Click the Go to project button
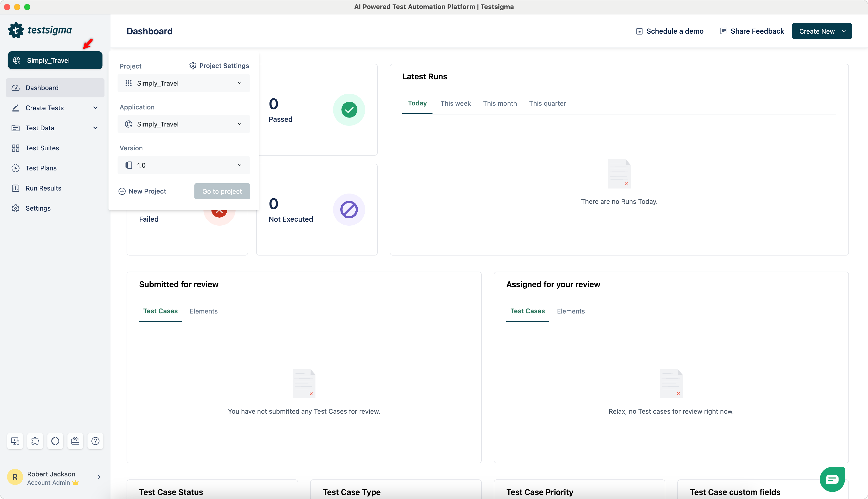Screen dimensions: 868x499 tap(222, 192)
